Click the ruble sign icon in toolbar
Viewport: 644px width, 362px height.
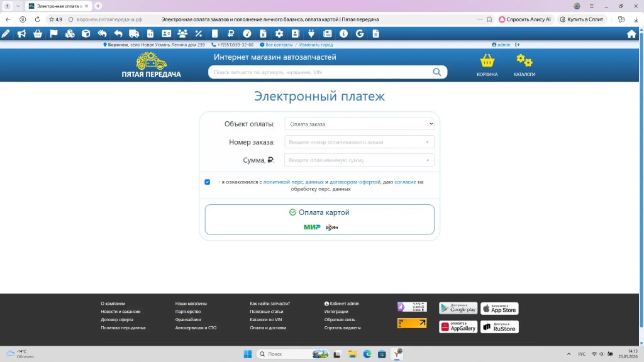pyautogui.click(x=231, y=34)
